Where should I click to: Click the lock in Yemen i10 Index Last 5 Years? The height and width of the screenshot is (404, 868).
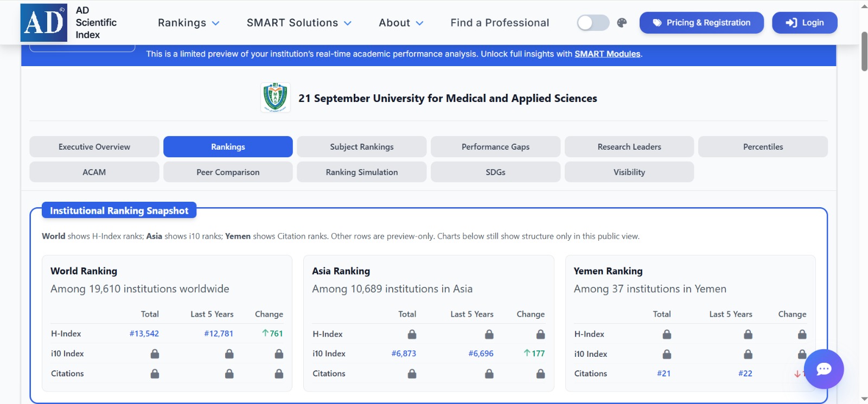pyautogui.click(x=748, y=354)
